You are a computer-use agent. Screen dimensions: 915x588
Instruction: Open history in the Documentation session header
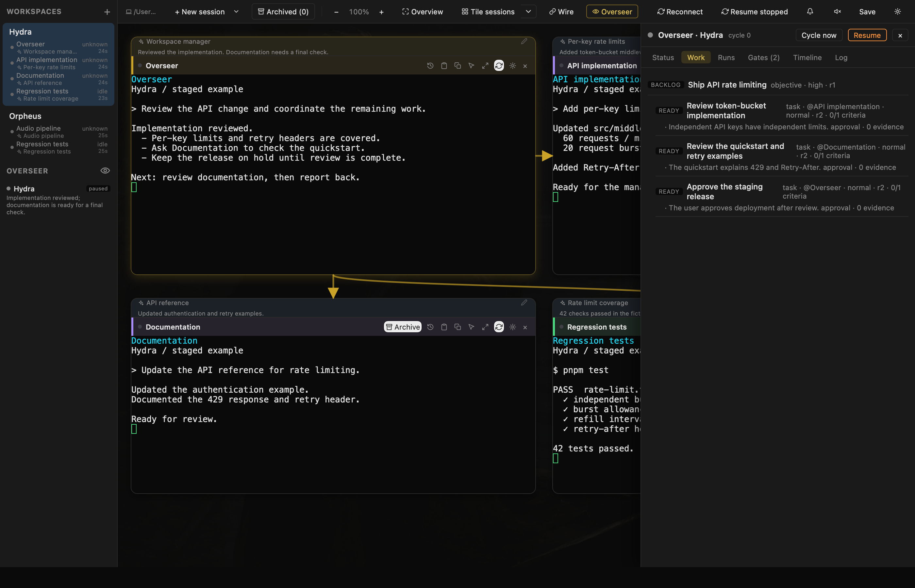[430, 327]
